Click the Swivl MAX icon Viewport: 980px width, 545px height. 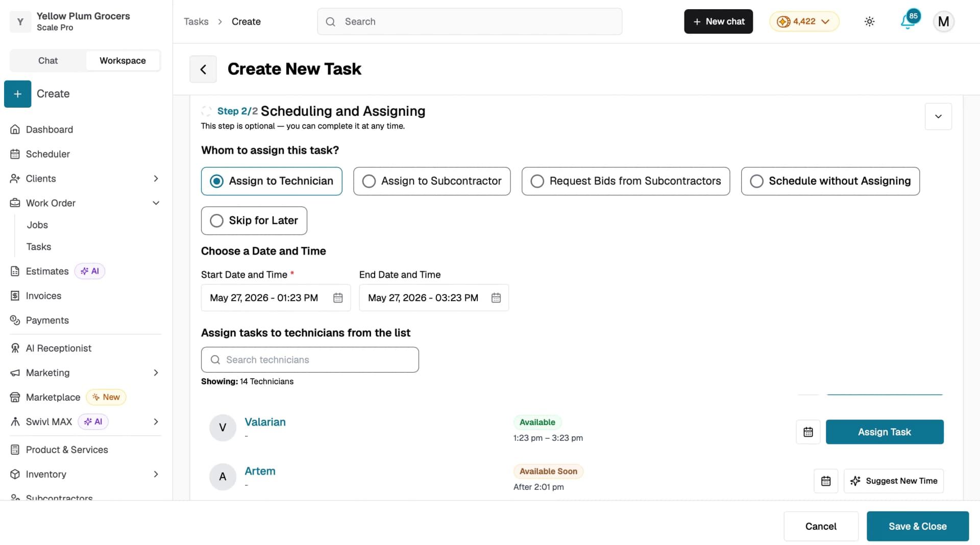click(15, 422)
